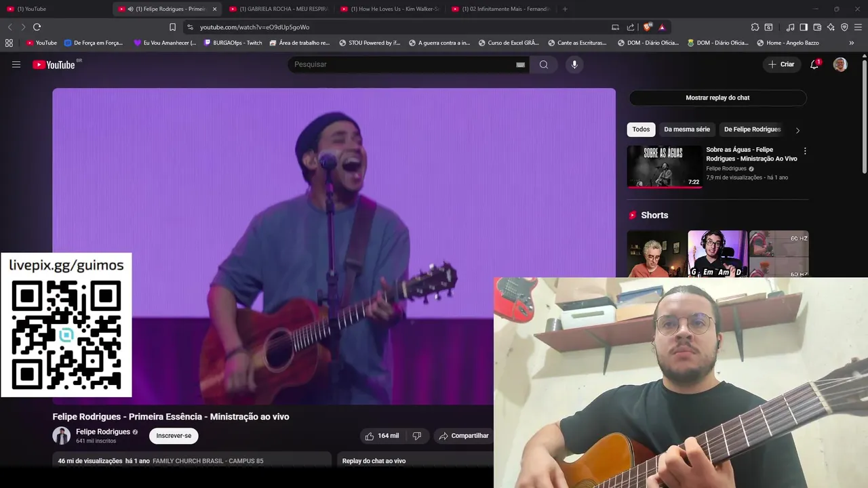This screenshot has height=488, width=868.
Task: Click the address bar URL
Action: 254,27
